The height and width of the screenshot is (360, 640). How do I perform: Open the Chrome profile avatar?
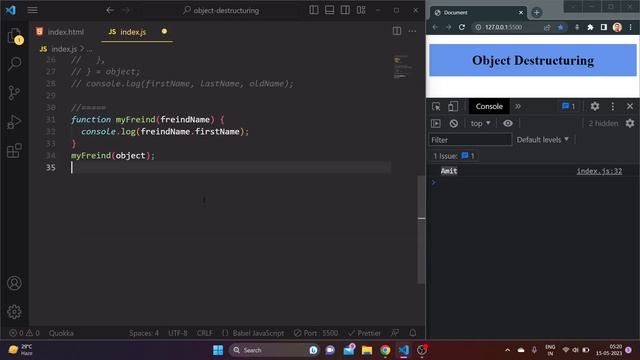[617, 27]
